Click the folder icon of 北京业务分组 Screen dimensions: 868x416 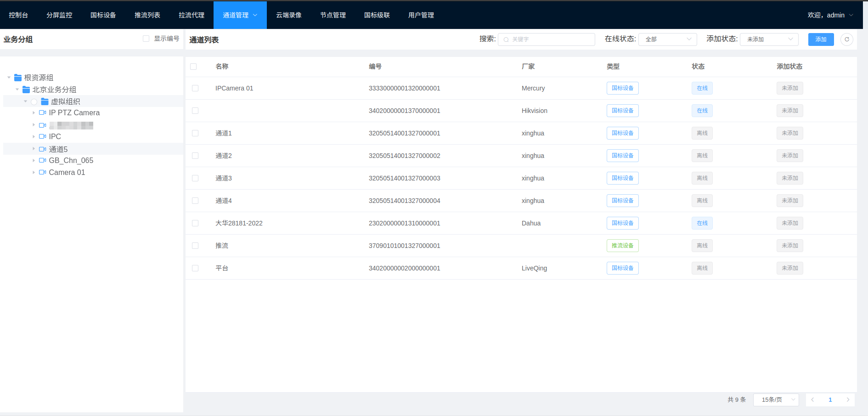point(26,90)
